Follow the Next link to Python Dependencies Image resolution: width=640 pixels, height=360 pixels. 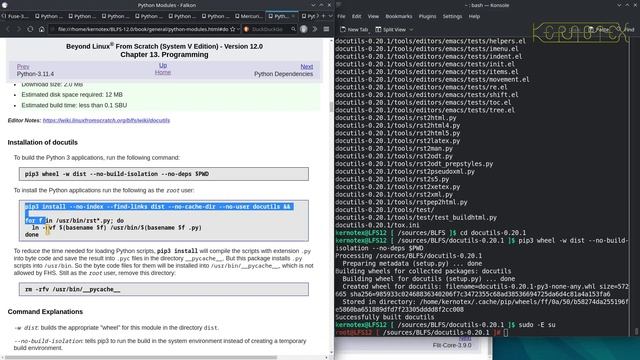pyautogui.click(x=307, y=67)
